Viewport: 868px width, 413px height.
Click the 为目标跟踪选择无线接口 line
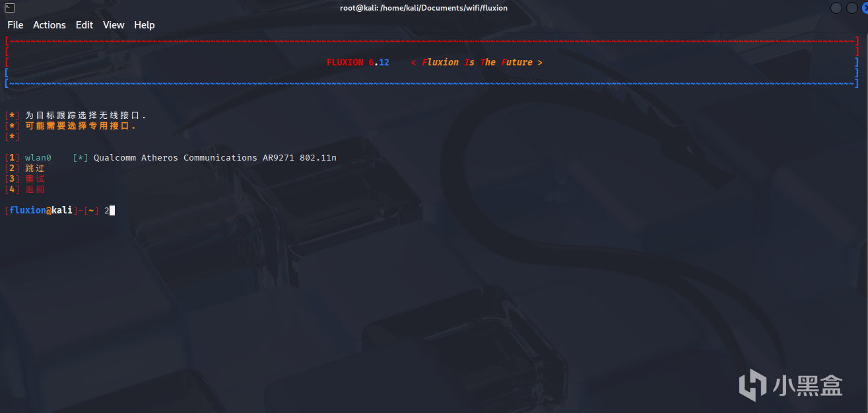(85, 116)
